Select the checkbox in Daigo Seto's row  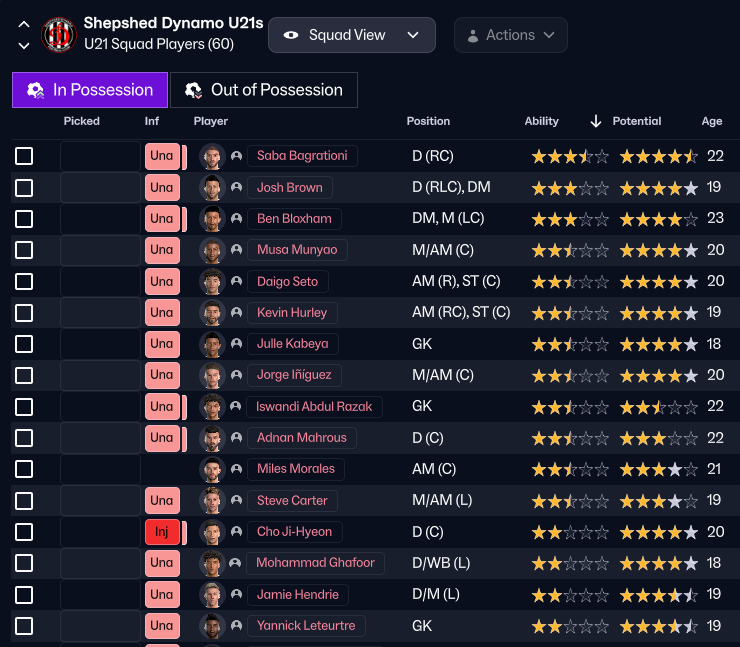[24, 282]
